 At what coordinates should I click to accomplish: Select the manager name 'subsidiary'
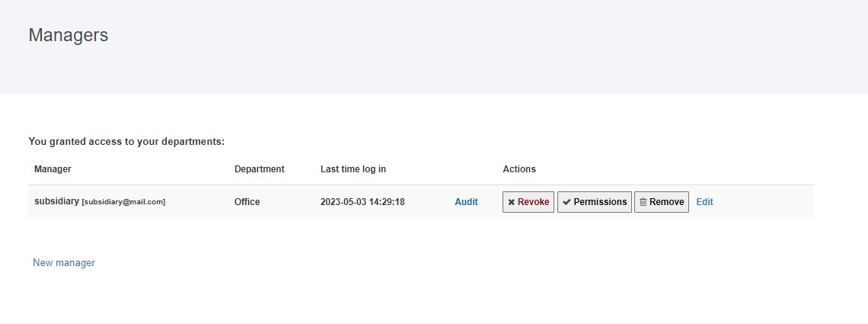point(56,201)
